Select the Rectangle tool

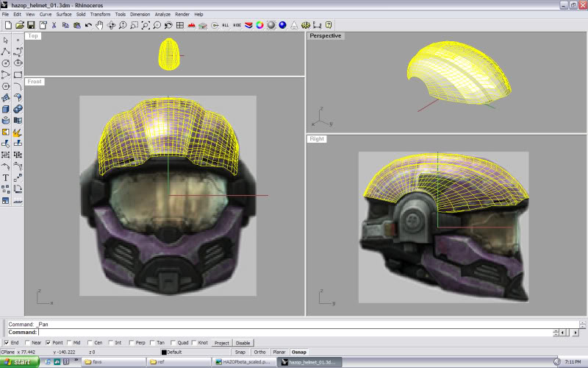[x=18, y=74]
